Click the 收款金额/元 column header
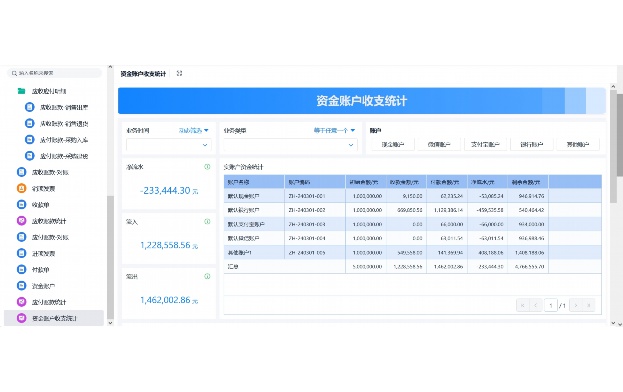The image size is (623, 392). click(x=406, y=182)
